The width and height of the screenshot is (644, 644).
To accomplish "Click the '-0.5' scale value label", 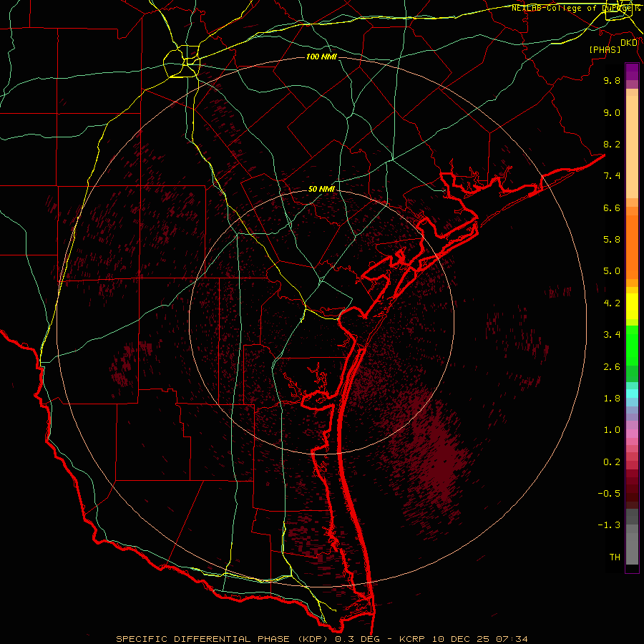I will (609, 494).
